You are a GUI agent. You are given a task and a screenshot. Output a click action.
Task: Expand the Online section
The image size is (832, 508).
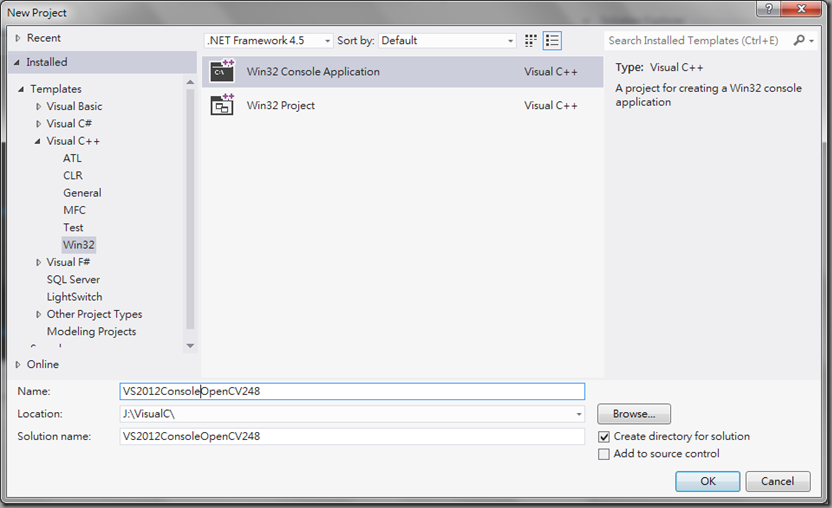18,365
